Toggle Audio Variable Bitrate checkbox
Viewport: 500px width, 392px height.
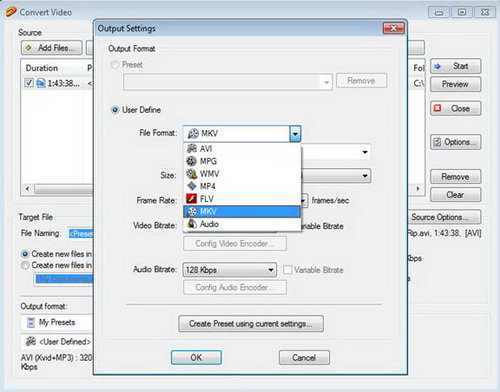point(287,270)
